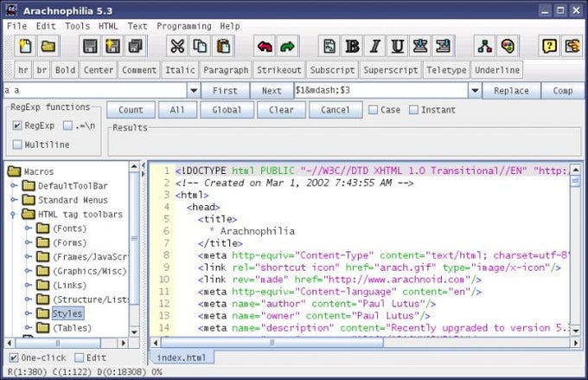Toggle the One-click checkbox

pos(14,357)
